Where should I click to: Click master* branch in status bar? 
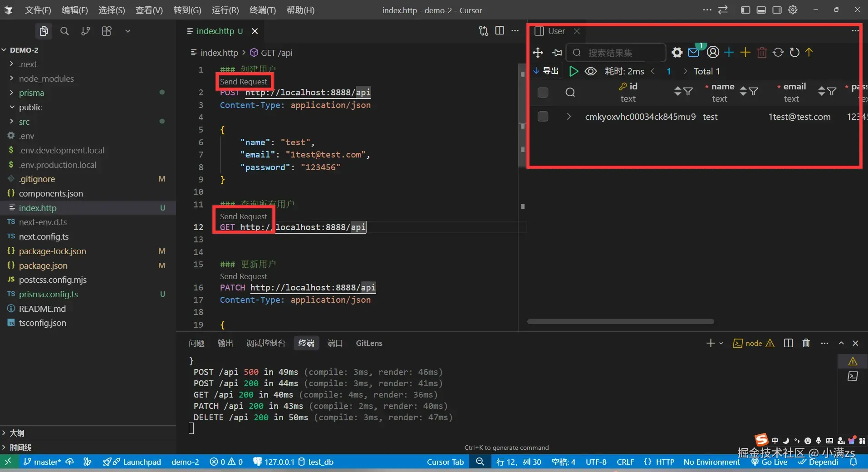point(42,462)
